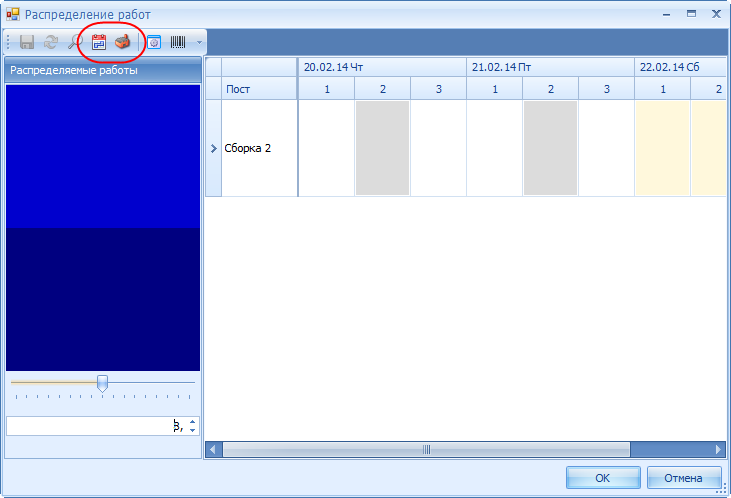This screenshot has width=731, height=498.
Task: Click the magnifying glass search icon
Action: (x=75, y=42)
